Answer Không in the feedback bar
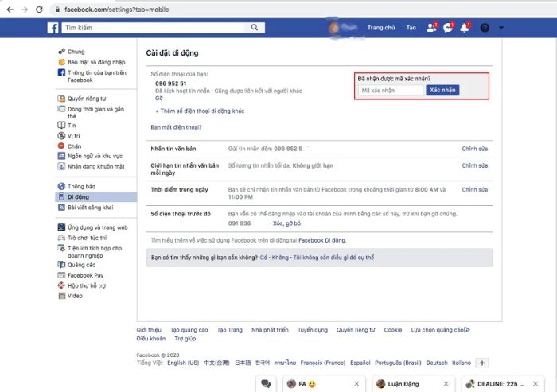The width and height of the screenshot is (557, 392). [280, 257]
